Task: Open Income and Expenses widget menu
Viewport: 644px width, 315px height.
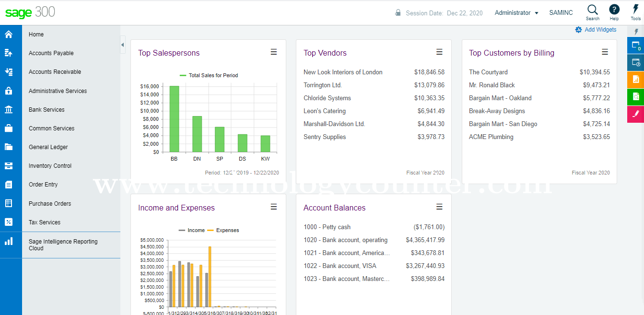Action: (x=274, y=207)
